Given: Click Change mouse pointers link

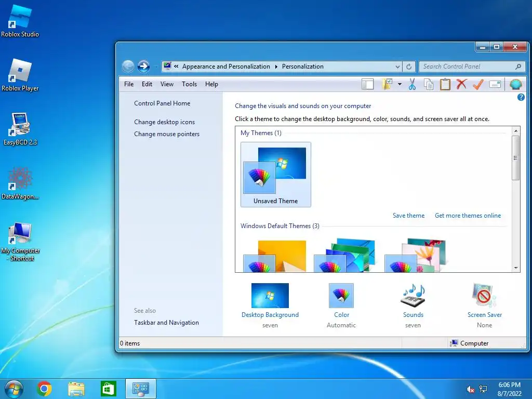Looking at the screenshot, I should 167,134.
